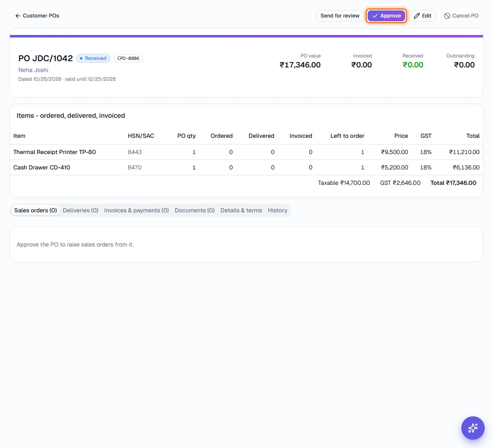The width and height of the screenshot is (493, 448).
Task: Click the Received status badge
Action: [93, 58]
